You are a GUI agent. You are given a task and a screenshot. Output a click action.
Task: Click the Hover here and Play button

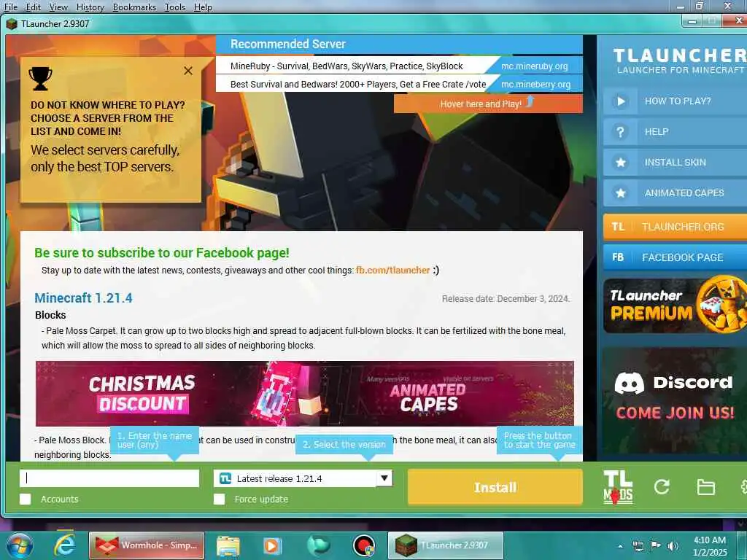(488, 104)
